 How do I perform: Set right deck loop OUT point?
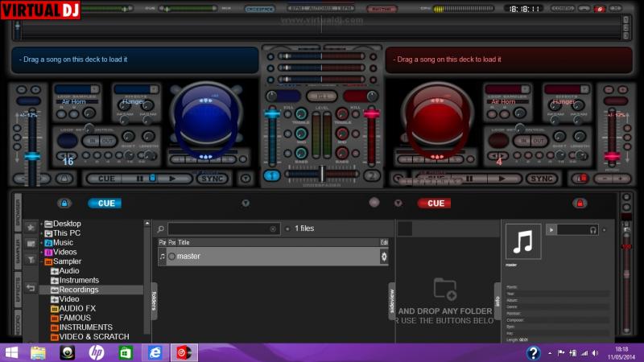538,141
